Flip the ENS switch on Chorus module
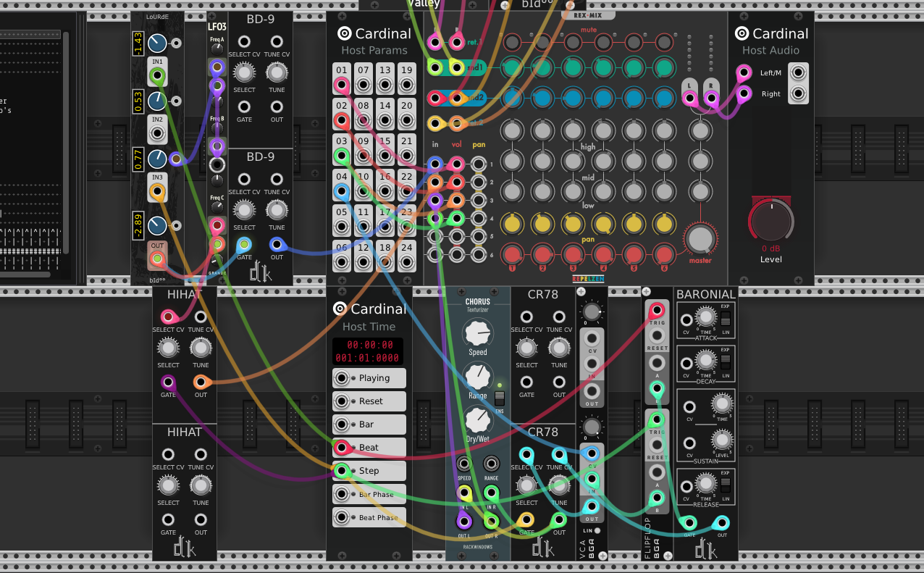Image resolution: width=924 pixels, height=573 pixels. tap(499, 398)
